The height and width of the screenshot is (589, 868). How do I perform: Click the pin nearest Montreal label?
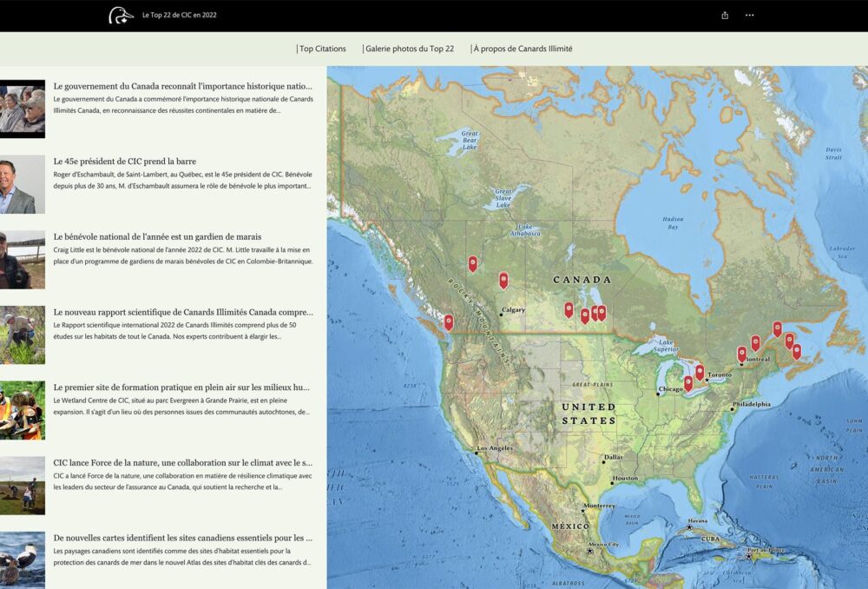(x=742, y=354)
